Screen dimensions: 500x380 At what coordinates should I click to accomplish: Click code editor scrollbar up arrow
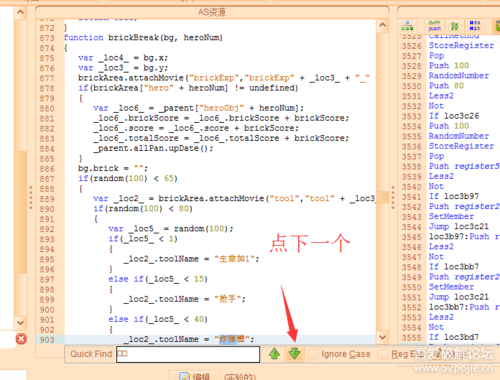383,25
